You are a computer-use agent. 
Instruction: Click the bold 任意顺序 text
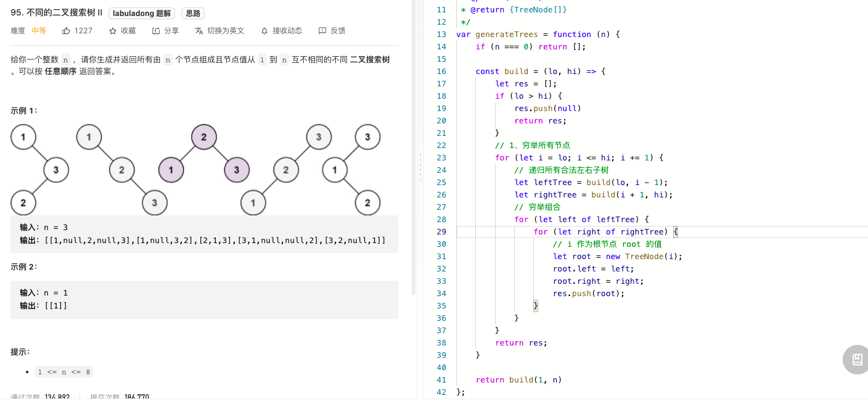point(60,72)
